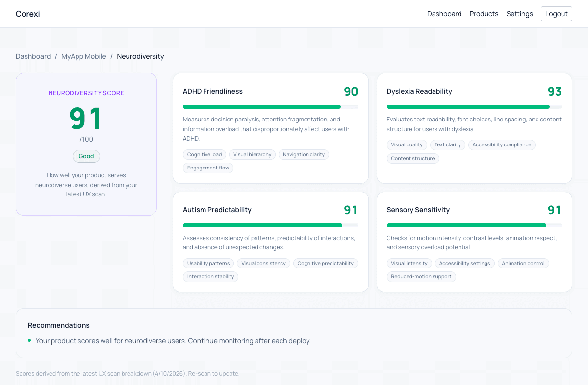
Task: Navigate to MyApp Mobile breadcrumb
Action: click(83, 56)
